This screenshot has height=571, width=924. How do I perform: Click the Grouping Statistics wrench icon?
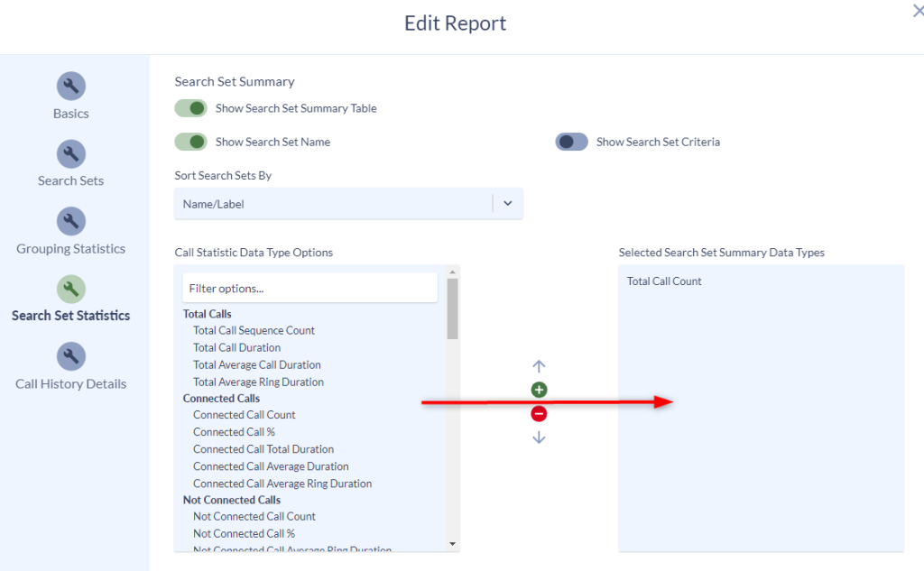(70, 222)
